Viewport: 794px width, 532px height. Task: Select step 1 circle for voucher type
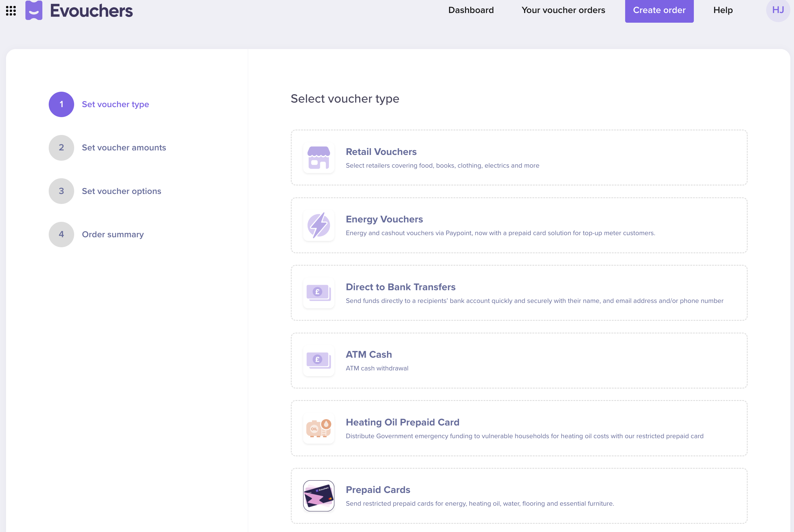click(x=61, y=104)
